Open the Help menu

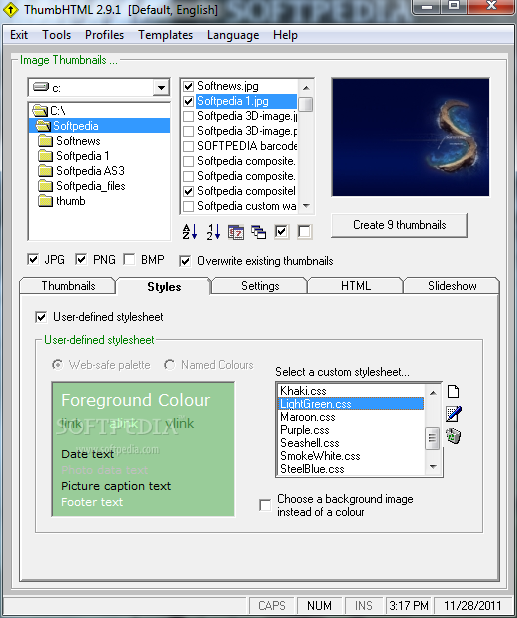click(285, 35)
